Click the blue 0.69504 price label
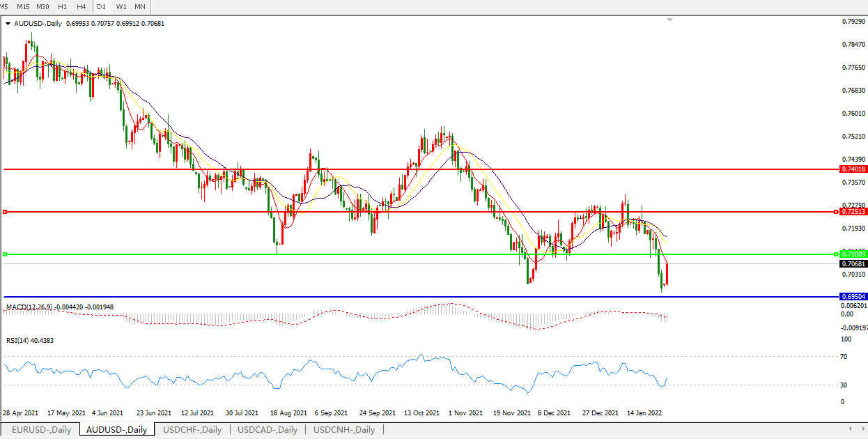The image size is (868, 439). (x=853, y=297)
